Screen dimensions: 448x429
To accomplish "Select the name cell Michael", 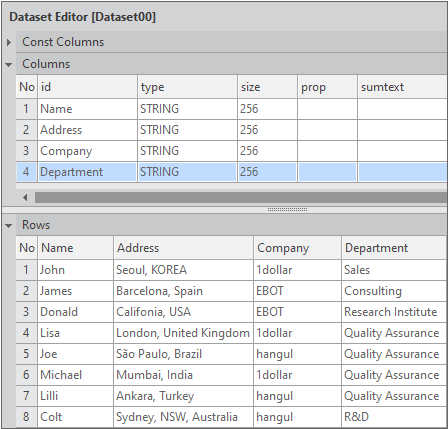I will (x=76, y=375).
